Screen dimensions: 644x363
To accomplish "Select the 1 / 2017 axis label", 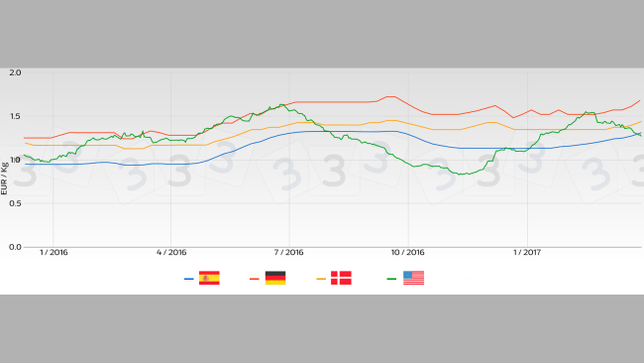I will (x=527, y=253).
